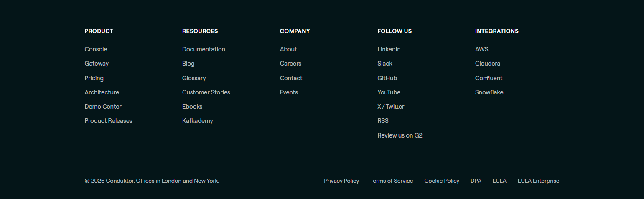Open the EULA Enterprise link
Image resolution: width=644 pixels, height=199 pixels.
point(538,181)
